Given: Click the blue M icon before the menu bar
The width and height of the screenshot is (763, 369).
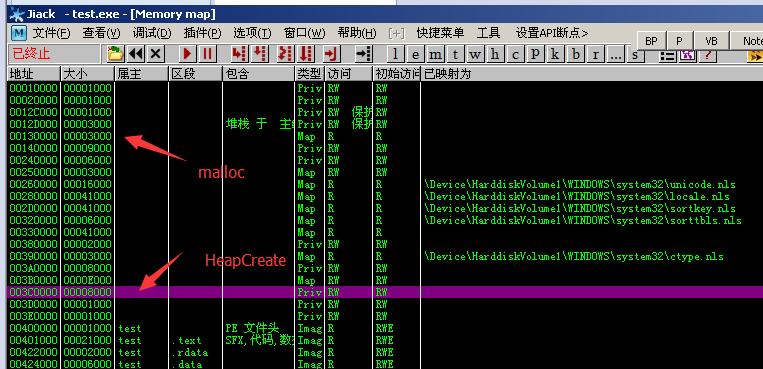Looking at the screenshot, I should [x=18, y=33].
